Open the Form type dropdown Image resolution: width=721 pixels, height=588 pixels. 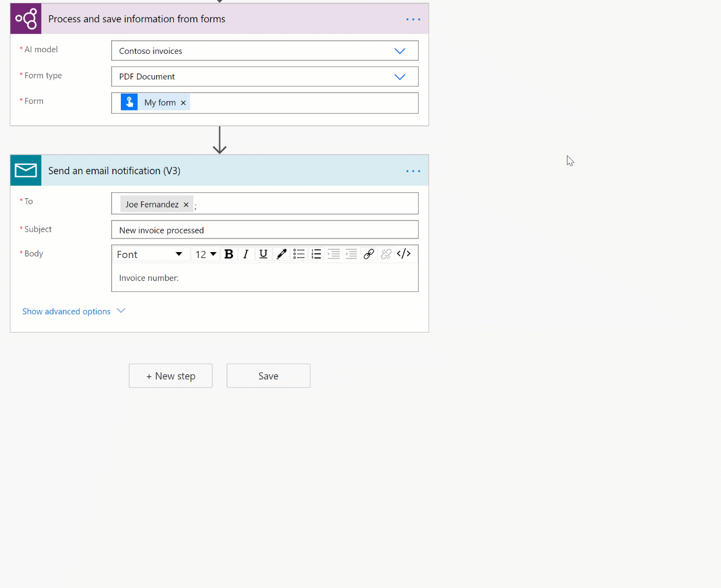[x=400, y=76]
